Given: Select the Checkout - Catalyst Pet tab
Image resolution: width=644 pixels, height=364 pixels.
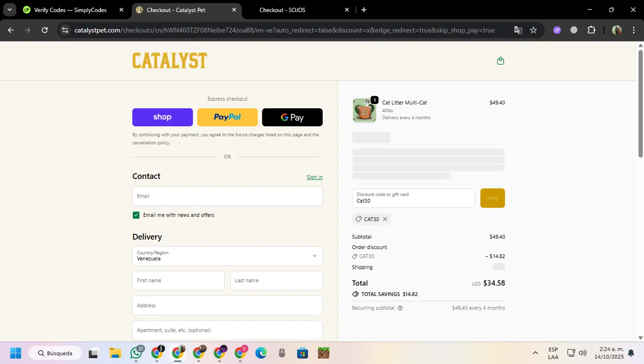Looking at the screenshot, I should click(x=176, y=10).
